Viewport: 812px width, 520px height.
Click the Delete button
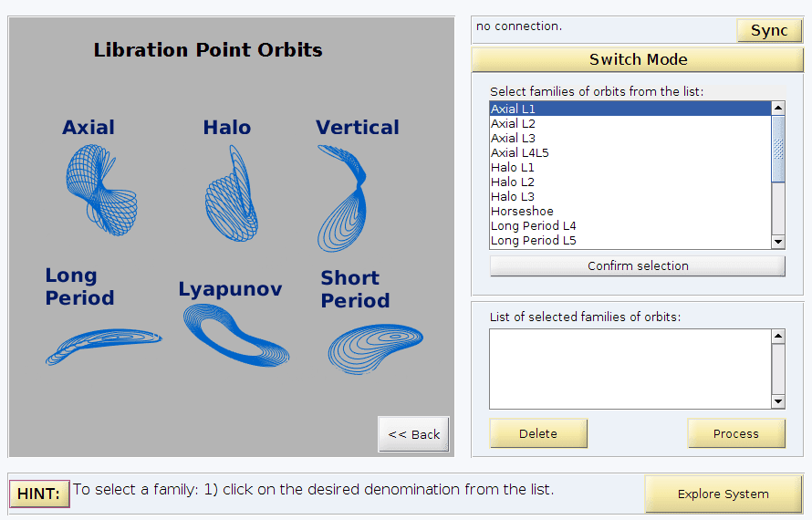pos(537,433)
